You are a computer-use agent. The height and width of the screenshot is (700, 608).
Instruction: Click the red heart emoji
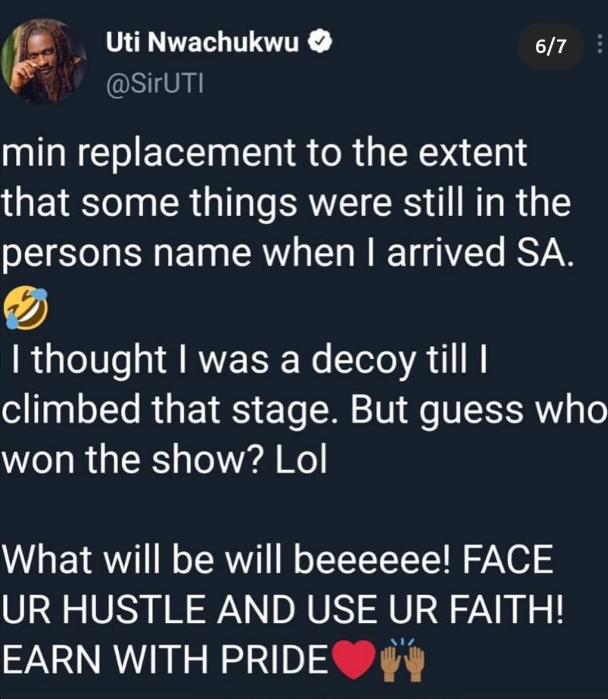point(355,657)
